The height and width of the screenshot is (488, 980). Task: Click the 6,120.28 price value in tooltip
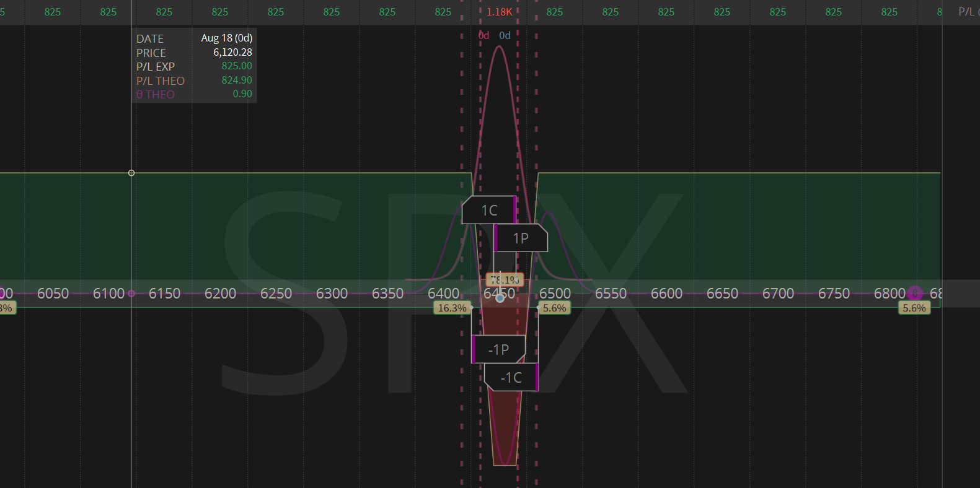(x=232, y=52)
